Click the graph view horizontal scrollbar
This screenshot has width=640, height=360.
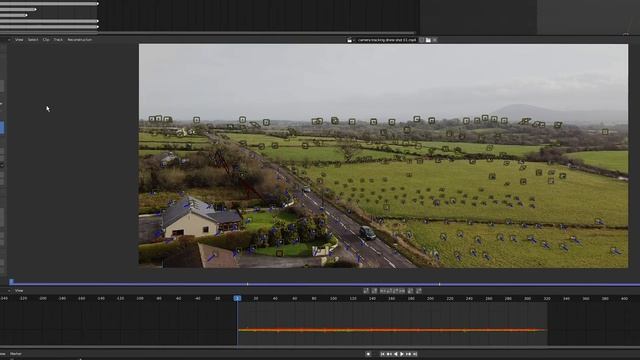coord(320,347)
